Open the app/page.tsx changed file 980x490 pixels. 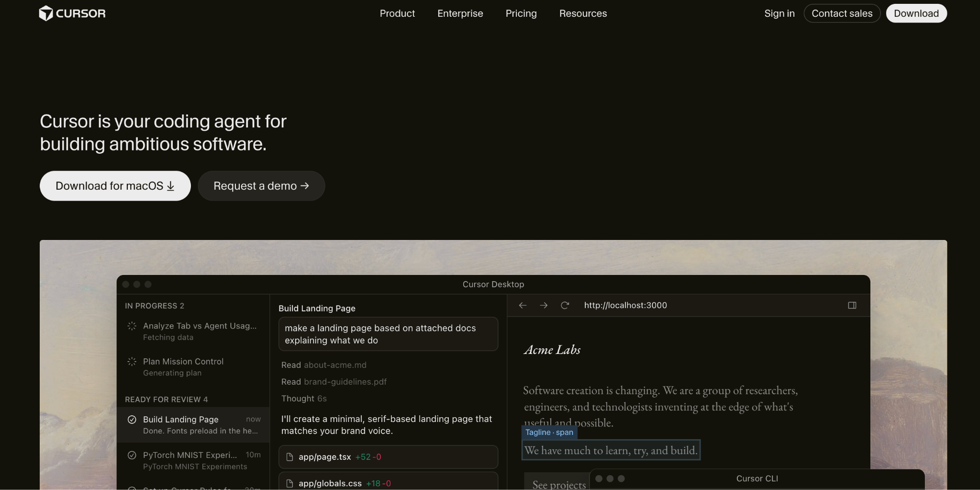[x=388, y=457]
